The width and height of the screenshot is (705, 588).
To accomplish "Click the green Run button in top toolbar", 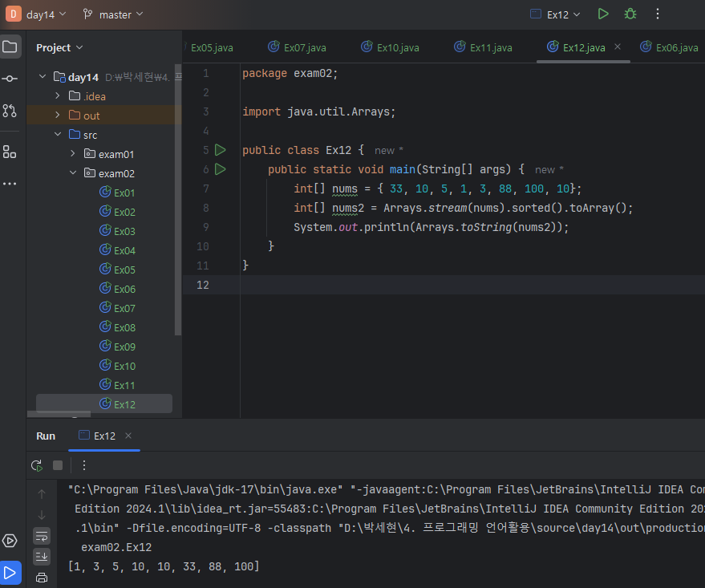I will [x=603, y=14].
